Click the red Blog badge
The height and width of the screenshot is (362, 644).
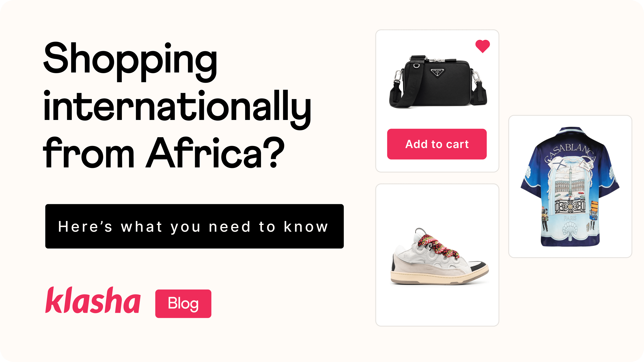pos(183,303)
